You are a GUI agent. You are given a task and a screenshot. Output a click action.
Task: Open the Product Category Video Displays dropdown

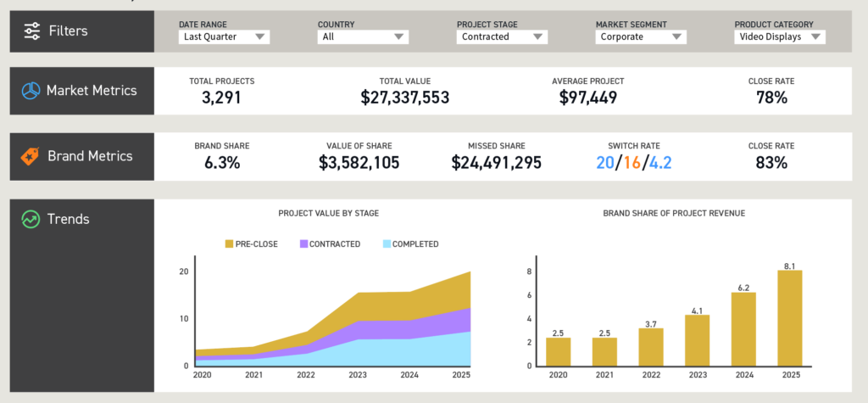[x=779, y=37]
